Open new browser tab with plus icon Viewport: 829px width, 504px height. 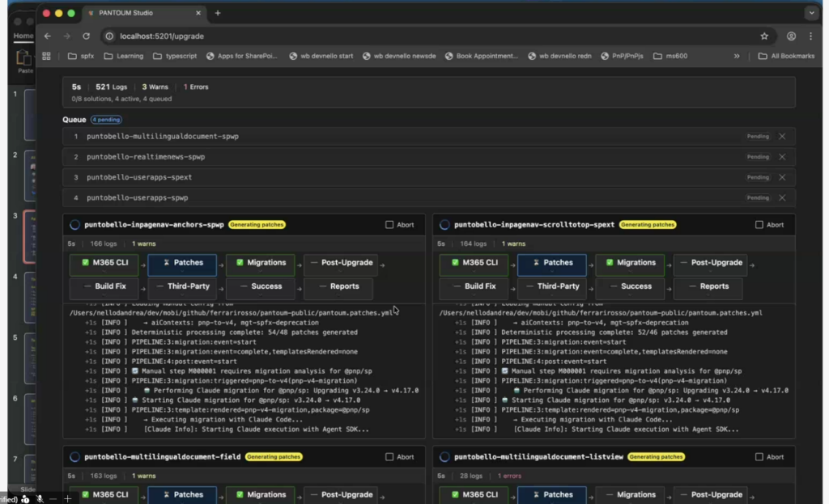coord(218,13)
